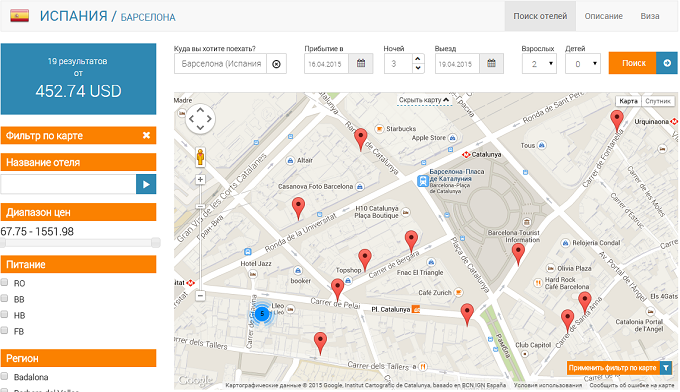Click the Starbucks place icon on the map
Viewport: 680px width, 392px height.
point(379,128)
